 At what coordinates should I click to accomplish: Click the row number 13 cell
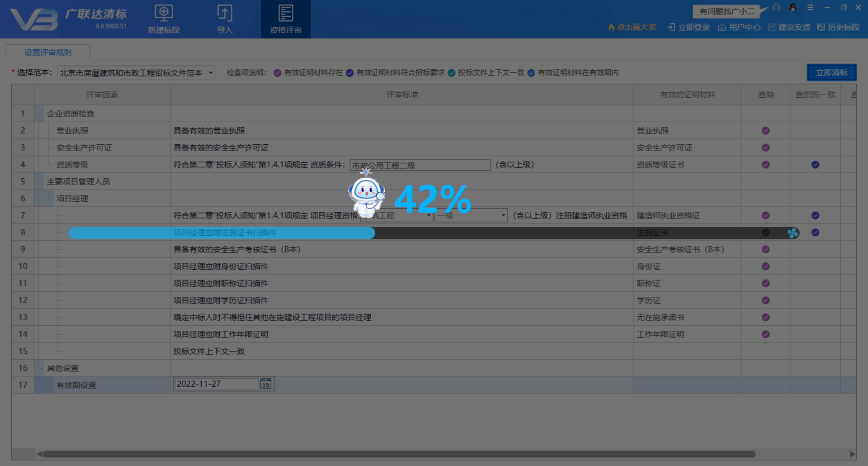[x=23, y=317]
